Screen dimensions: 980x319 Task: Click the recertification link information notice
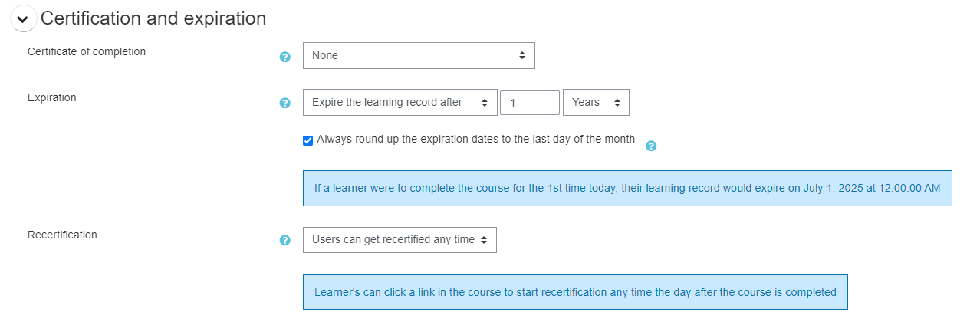point(575,292)
